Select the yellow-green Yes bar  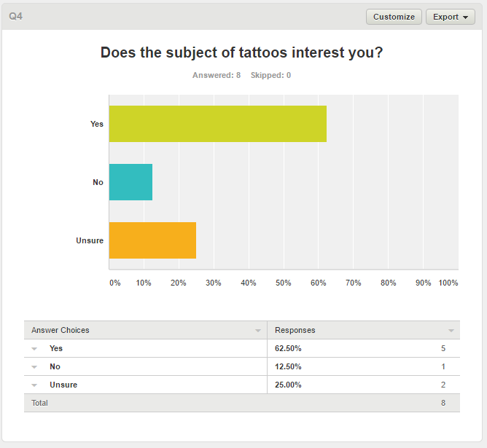pyautogui.click(x=218, y=124)
